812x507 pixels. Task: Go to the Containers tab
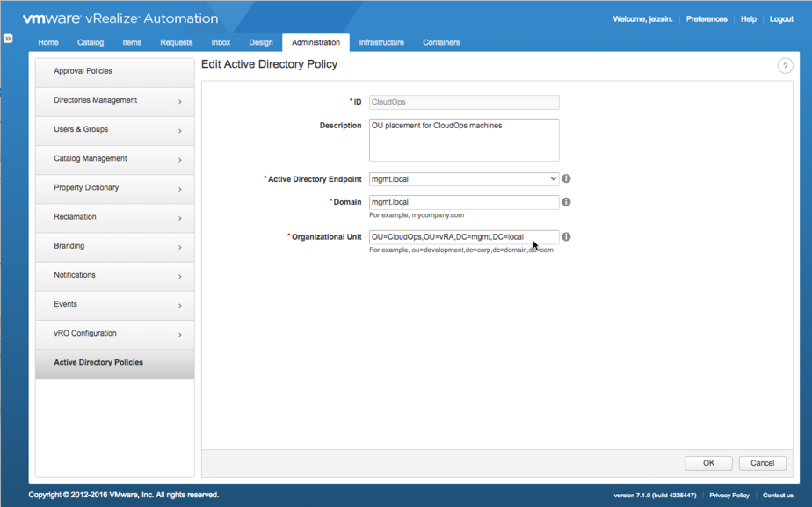(x=441, y=42)
